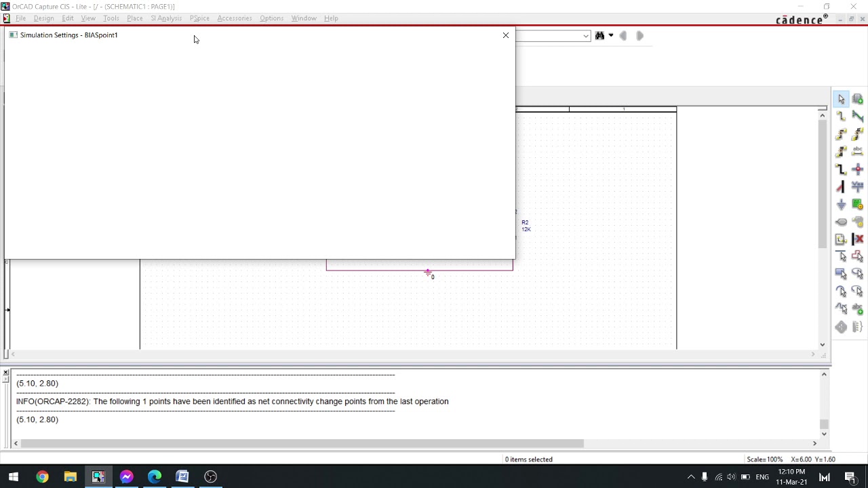Open the Help menu

tap(331, 18)
